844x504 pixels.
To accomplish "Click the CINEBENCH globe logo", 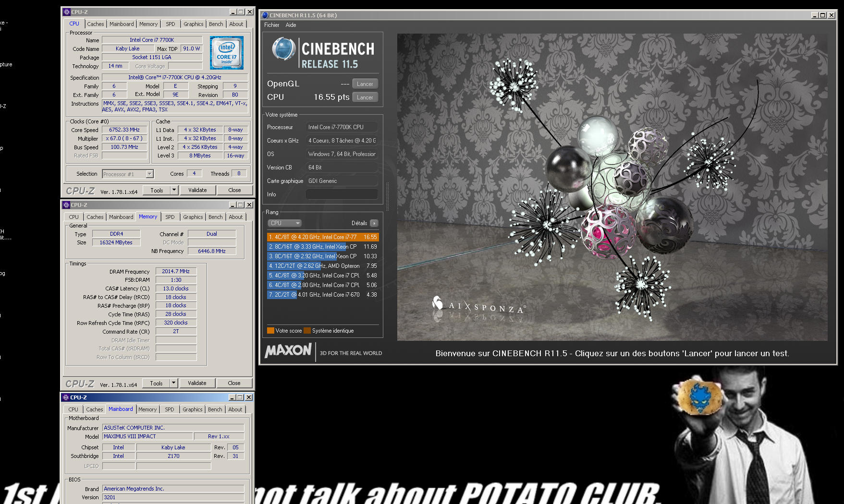I will (283, 49).
